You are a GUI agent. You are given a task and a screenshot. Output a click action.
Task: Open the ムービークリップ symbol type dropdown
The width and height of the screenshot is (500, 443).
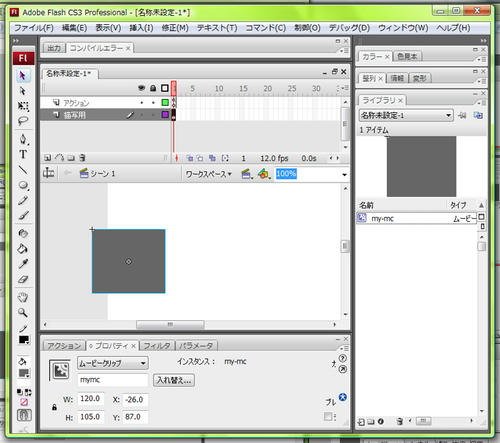[113, 363]
